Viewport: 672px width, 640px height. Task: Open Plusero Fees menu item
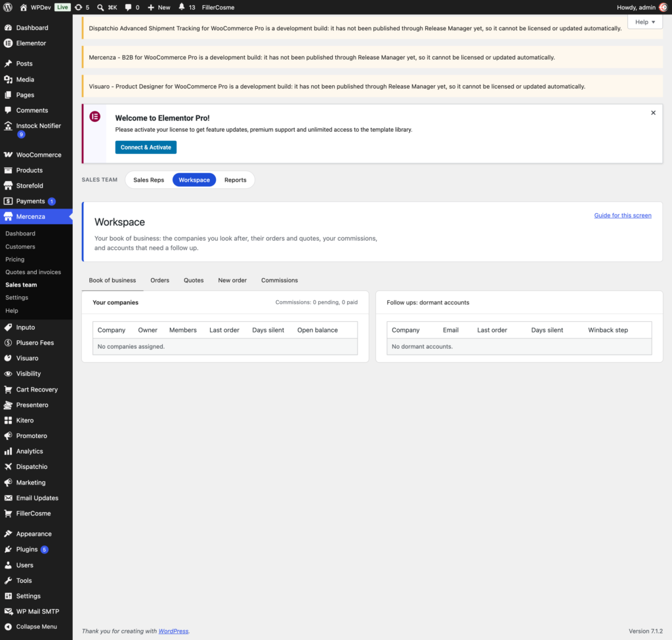pyautogui.click(x=35, y=343)
